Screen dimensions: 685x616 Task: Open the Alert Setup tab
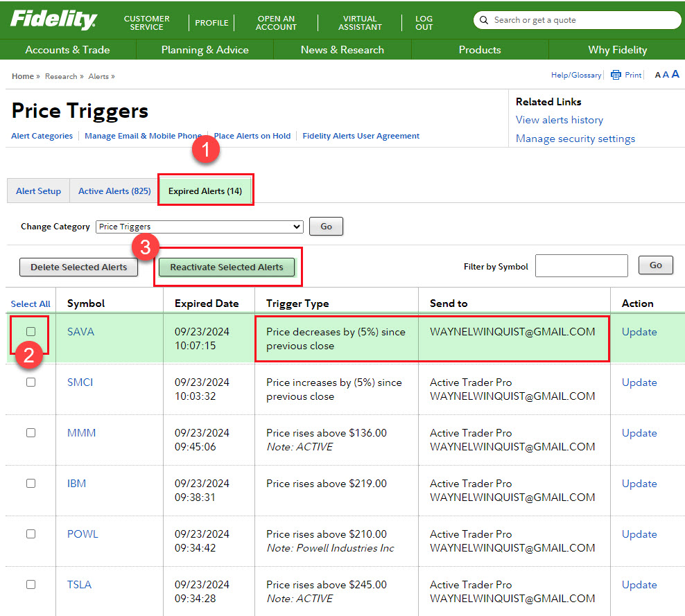(39, 191)
